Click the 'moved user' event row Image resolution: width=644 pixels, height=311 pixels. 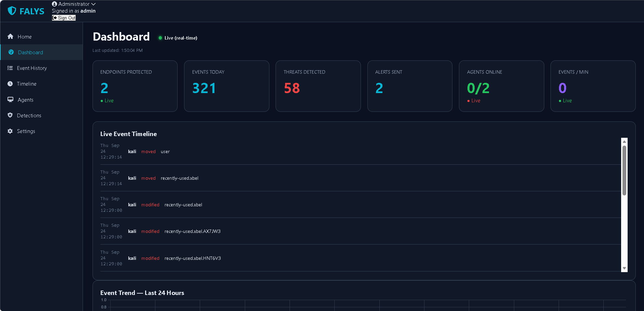(361, 151)
